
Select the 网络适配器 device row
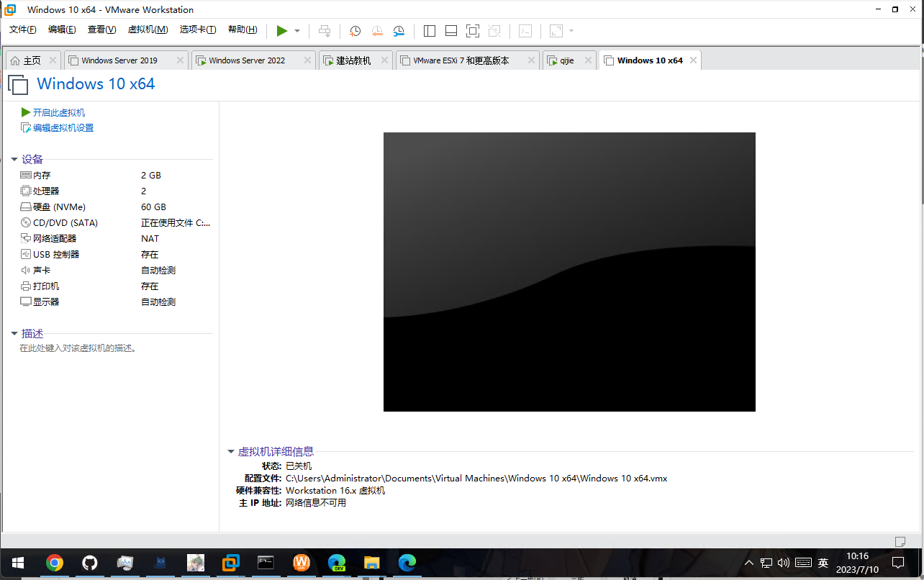(115, 239)
